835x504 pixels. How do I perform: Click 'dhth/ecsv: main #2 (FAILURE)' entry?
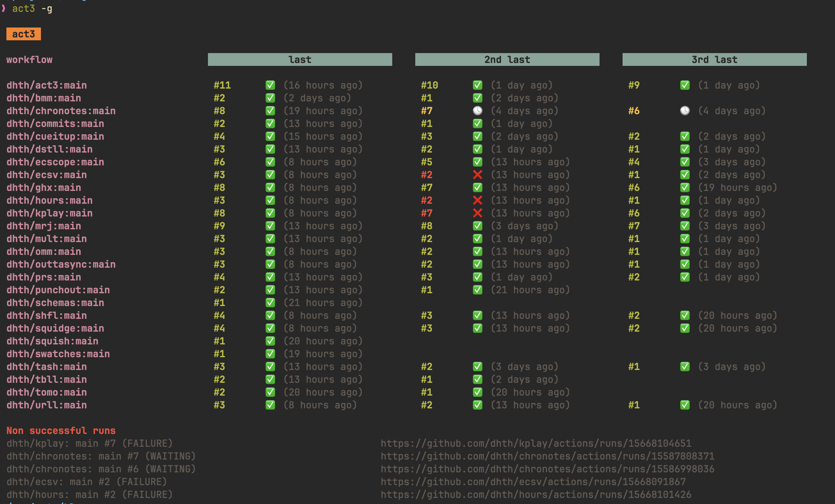87,482
